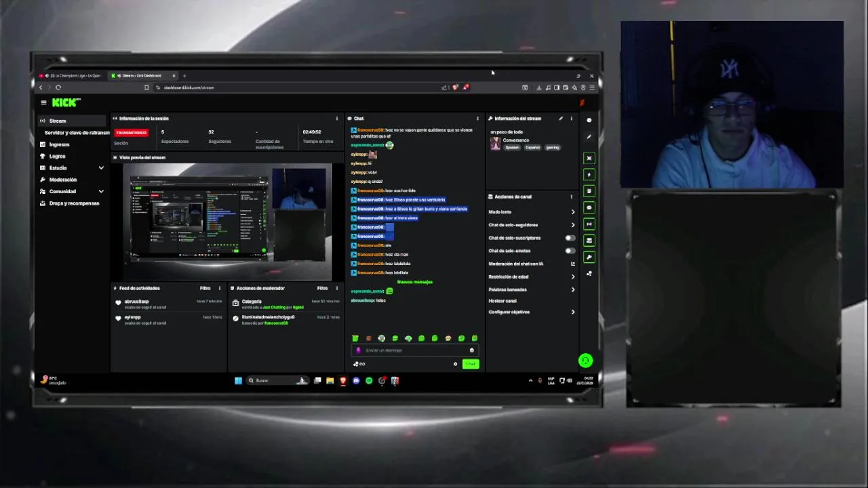Switch to the Champions Liga browser tab
Screen dimensions: 868x488
coord(71,76)
